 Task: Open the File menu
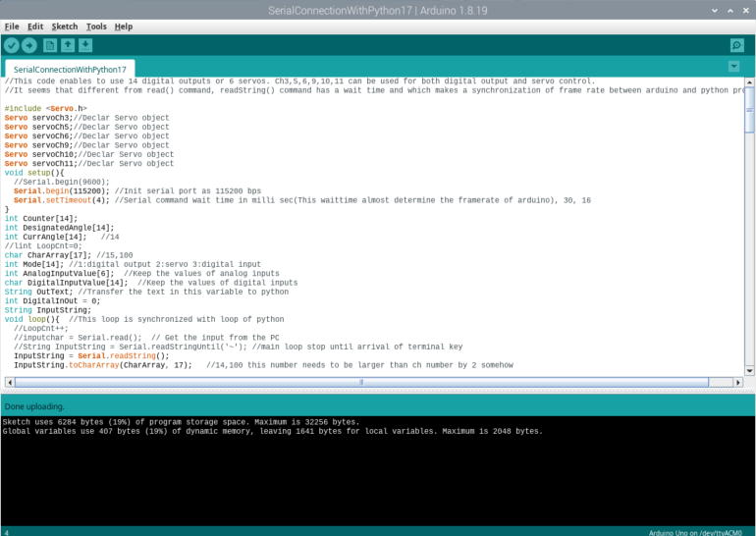pos(12,27)
